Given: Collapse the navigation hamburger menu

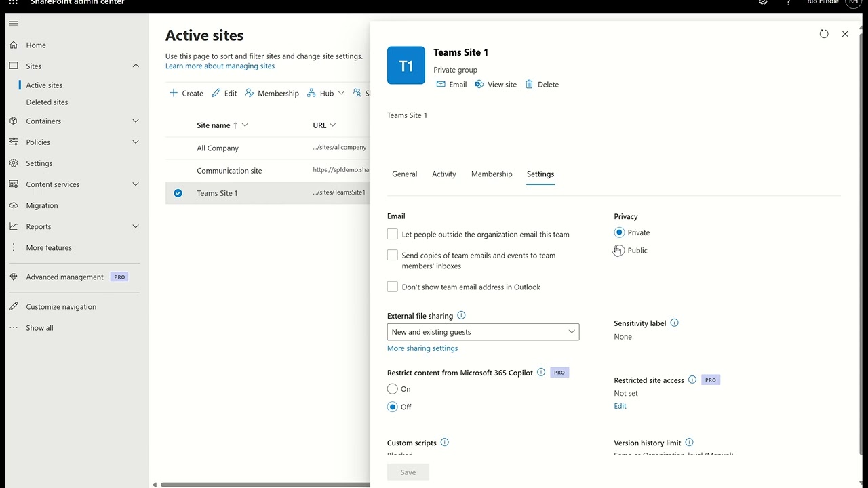Looking at the screenshot, I should click(14, 23).
